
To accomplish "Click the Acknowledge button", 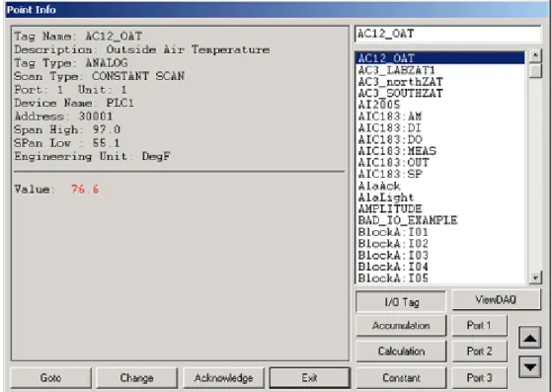I will [x=223, y=378].
